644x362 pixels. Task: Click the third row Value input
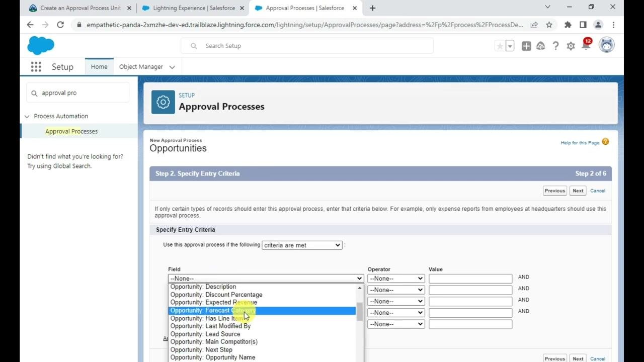tap(470, 301)
